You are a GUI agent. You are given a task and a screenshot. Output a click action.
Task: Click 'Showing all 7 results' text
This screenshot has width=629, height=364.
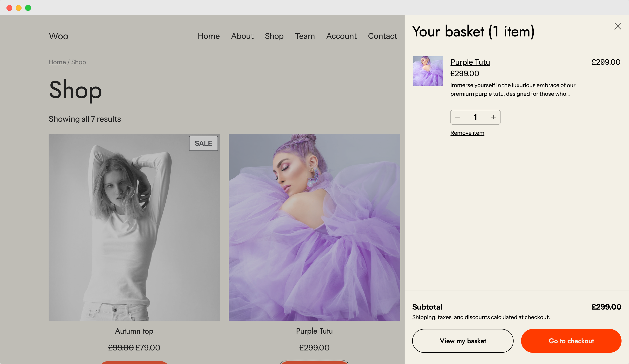pos(85,119)
